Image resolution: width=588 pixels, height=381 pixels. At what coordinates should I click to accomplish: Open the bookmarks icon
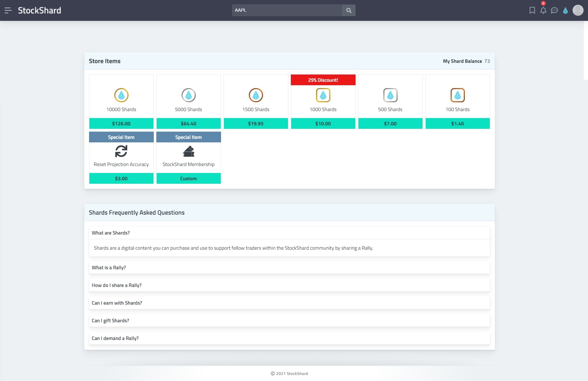[x=532, y=10]
